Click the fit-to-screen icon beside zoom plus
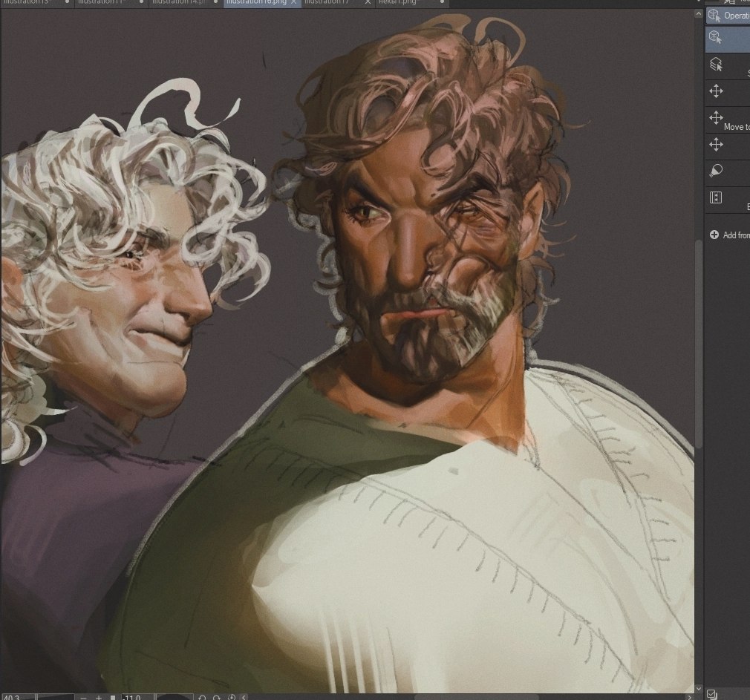The image size is (750, 700). pyautogui.click(x=113, y=698)
